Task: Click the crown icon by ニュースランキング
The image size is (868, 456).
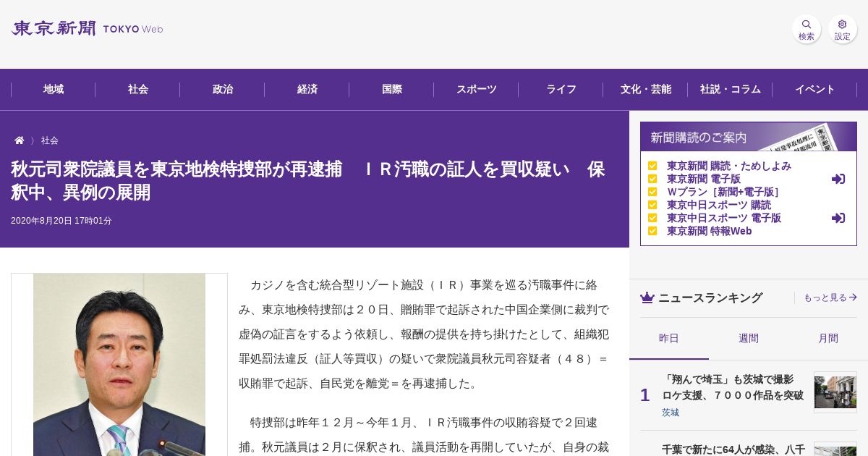Action: [647, 297]
